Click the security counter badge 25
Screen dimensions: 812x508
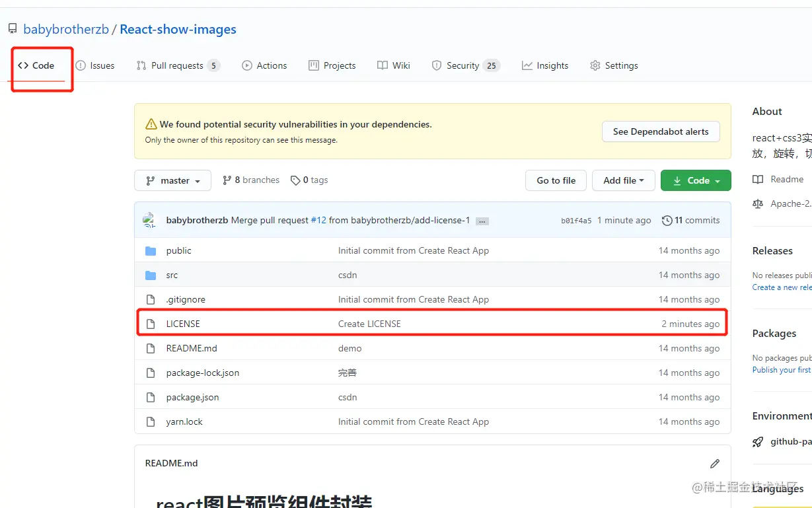[x=491, y=65]
